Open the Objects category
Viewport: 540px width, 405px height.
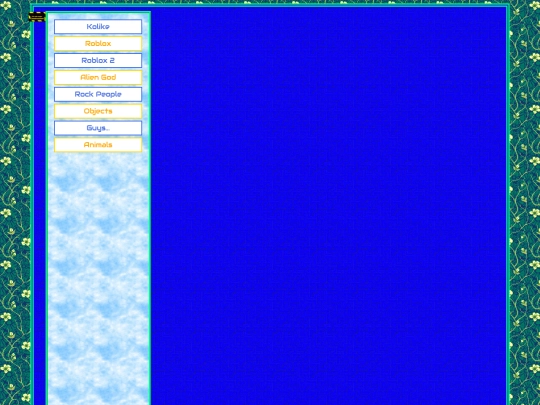point(98,111)
